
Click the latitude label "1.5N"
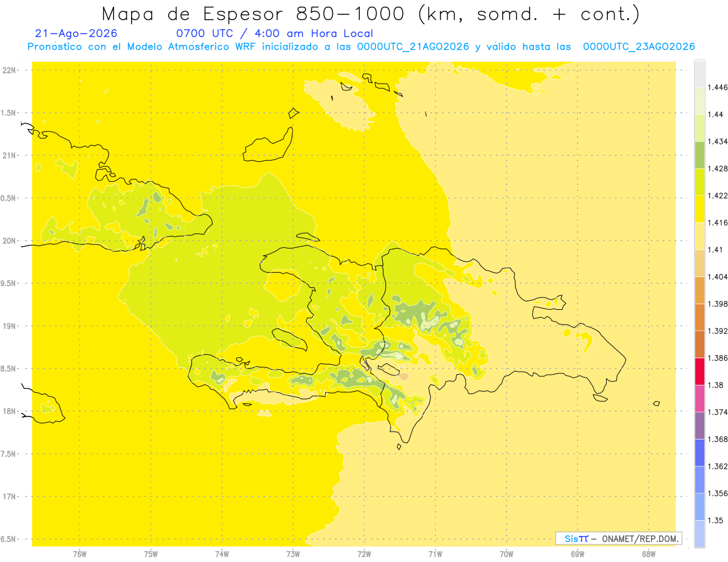point(9,113)
